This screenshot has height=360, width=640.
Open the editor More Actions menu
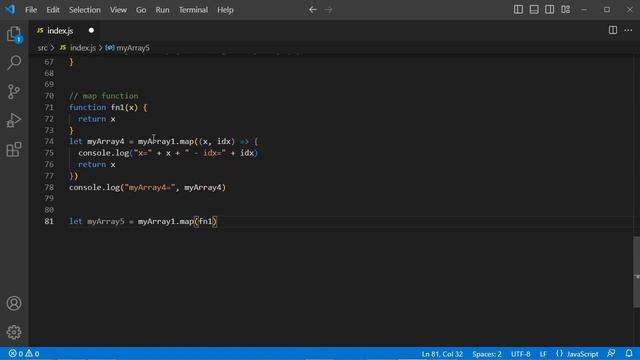[x=628, y=30]
